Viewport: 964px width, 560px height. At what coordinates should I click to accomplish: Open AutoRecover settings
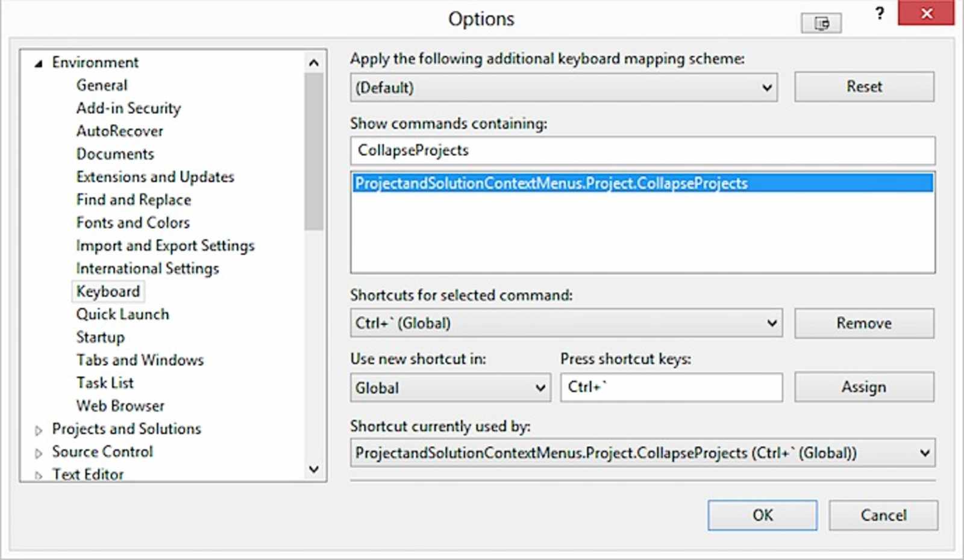click(119, 131)
